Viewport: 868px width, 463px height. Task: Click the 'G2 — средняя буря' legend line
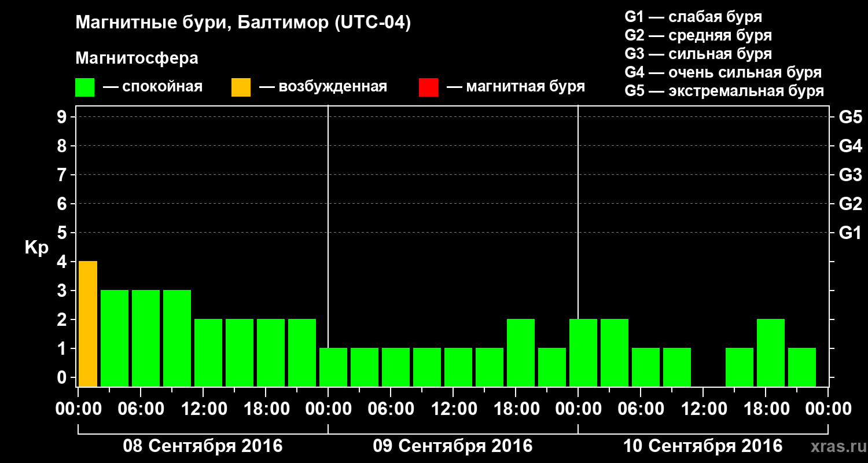click(x=698, y=35)
